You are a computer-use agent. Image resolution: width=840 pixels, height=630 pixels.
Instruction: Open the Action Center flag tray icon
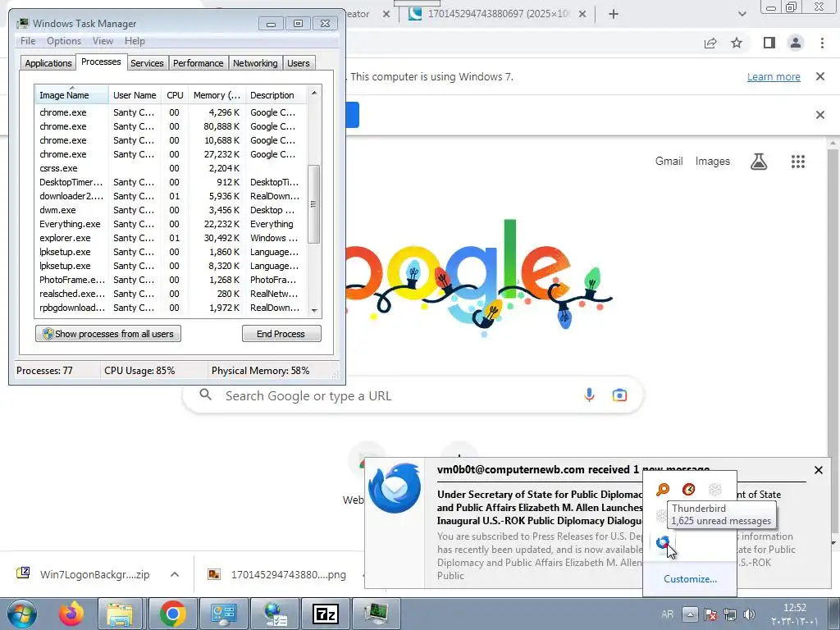[x=710, y=614]
